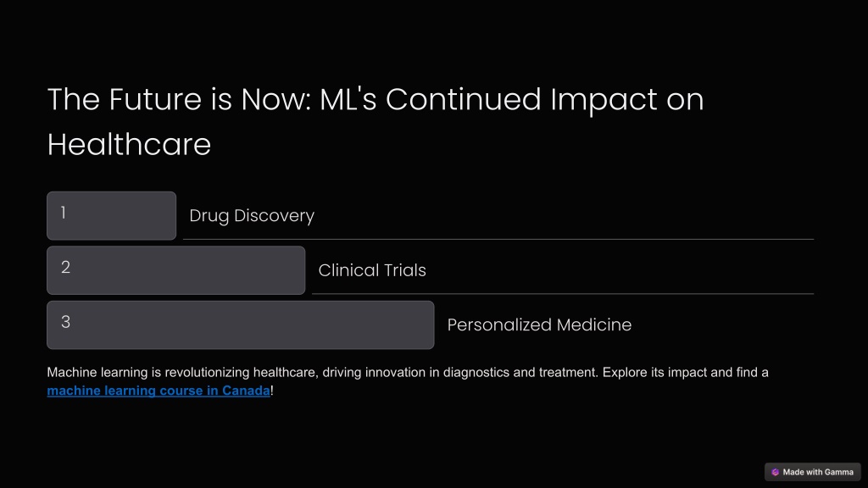Select the gray box numbered 2
This screenshot has width=868, height=488.
176,270
